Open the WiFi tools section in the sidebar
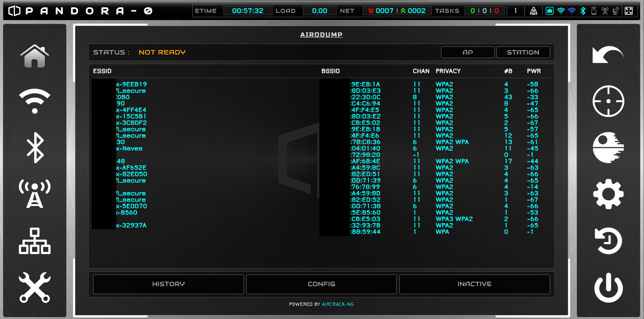The width and height of the screenshot is (644, 319). point(35,101)
